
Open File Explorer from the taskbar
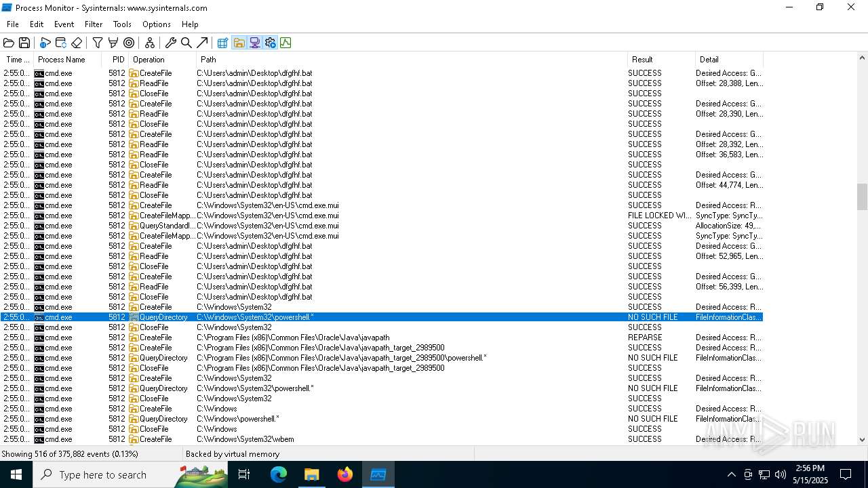coord(311,474)
